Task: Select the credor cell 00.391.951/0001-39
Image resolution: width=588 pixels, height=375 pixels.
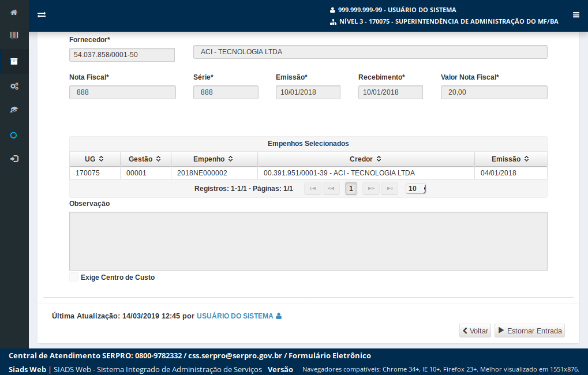Action: tap(366, 173)
